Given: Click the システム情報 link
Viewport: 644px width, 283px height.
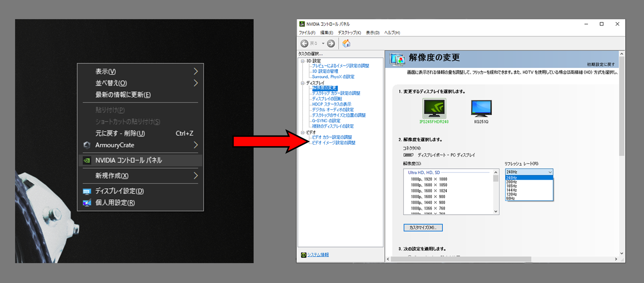Looking at the screenshot, I should pos(318,255).
